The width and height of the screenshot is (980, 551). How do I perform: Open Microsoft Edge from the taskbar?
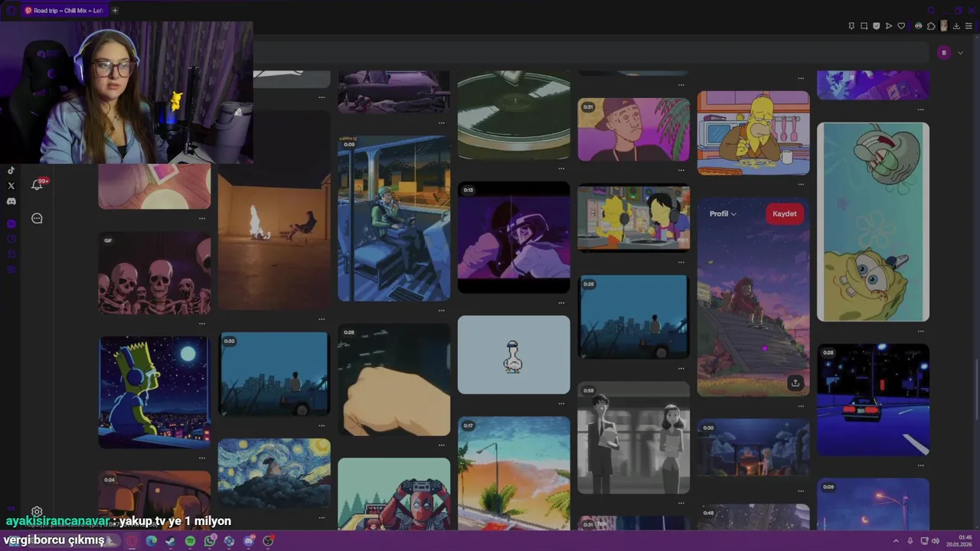(152, 541)
